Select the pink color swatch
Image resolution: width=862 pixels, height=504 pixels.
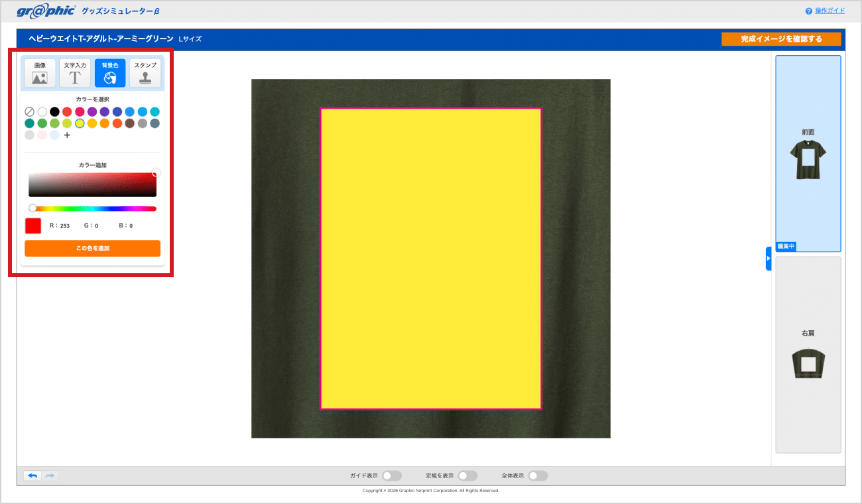pyautogui.click(x=80, y=111)
